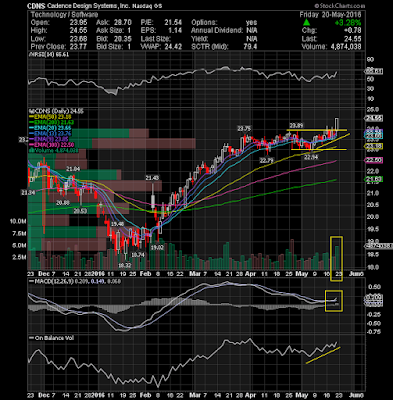
Task: Click the MACD(12,26,9) indicator legend
Action: [x=75, y=282]
